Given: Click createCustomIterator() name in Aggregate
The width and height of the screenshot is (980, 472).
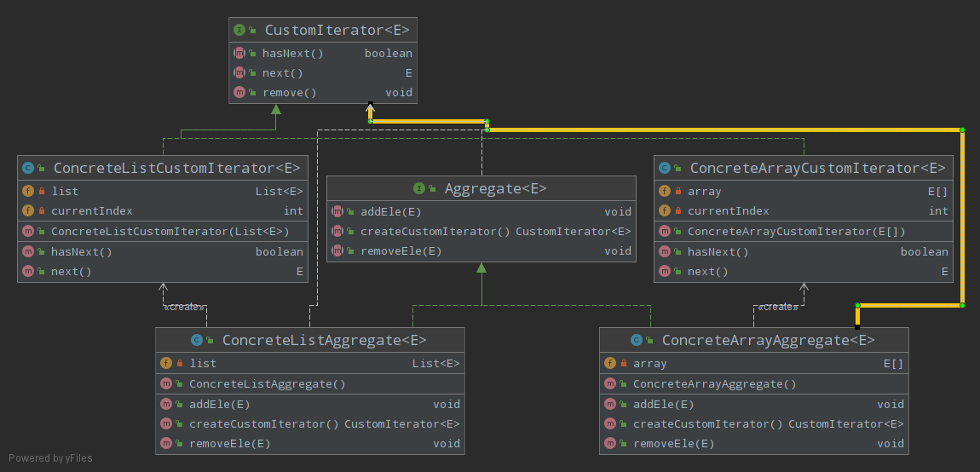Looking at the screenshot, I should [435, 231].
